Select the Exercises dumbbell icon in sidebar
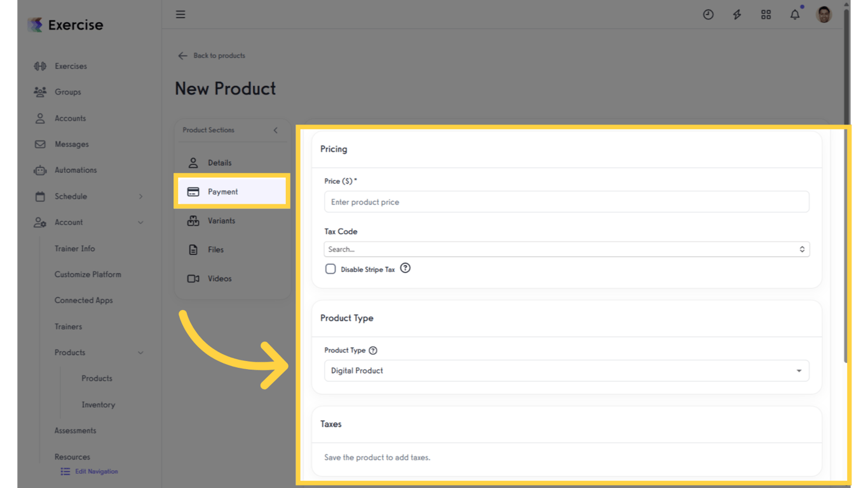The height and width of the screenshot is (488, 868). pos(39,65)
